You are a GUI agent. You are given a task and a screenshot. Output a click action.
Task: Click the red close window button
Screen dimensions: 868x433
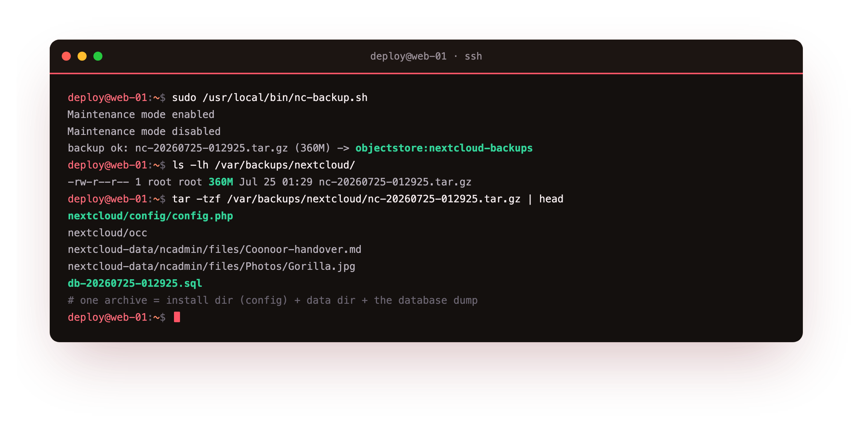click(x=66, y=56)
